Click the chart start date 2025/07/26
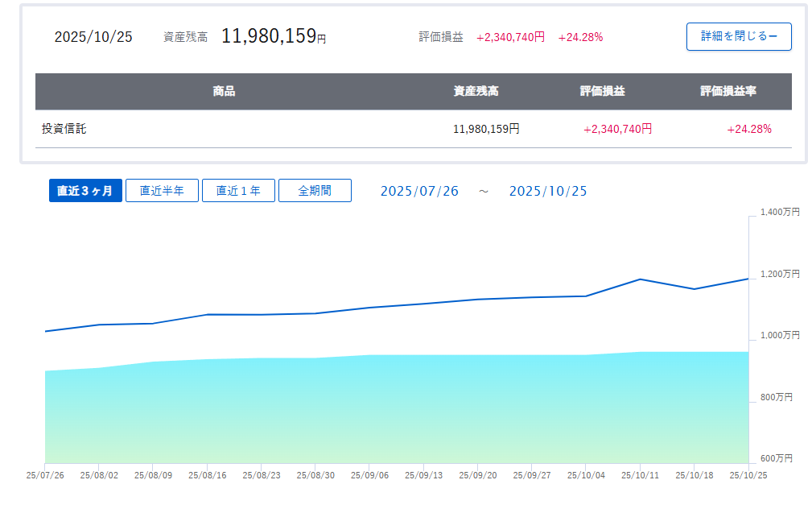The width and height of the screenshot is (812, 513). pos(419,191)
